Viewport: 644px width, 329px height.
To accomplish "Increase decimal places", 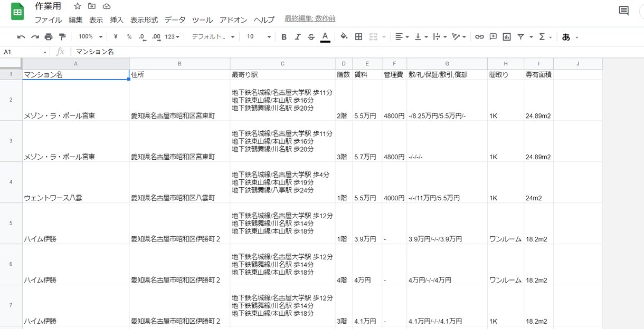I will tap(156, 37).
